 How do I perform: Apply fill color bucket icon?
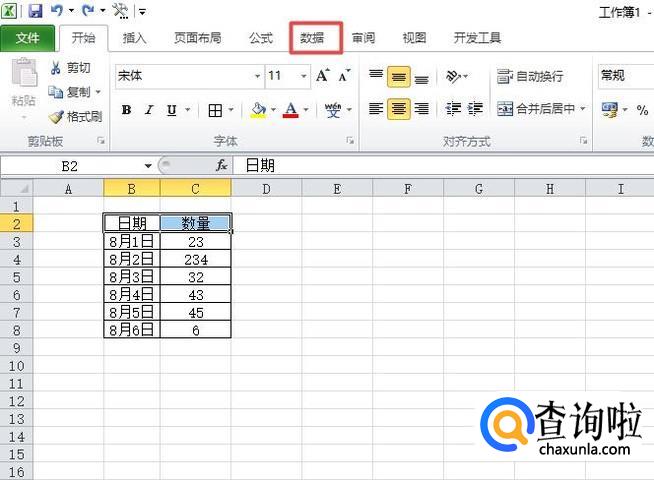[259, 110]
